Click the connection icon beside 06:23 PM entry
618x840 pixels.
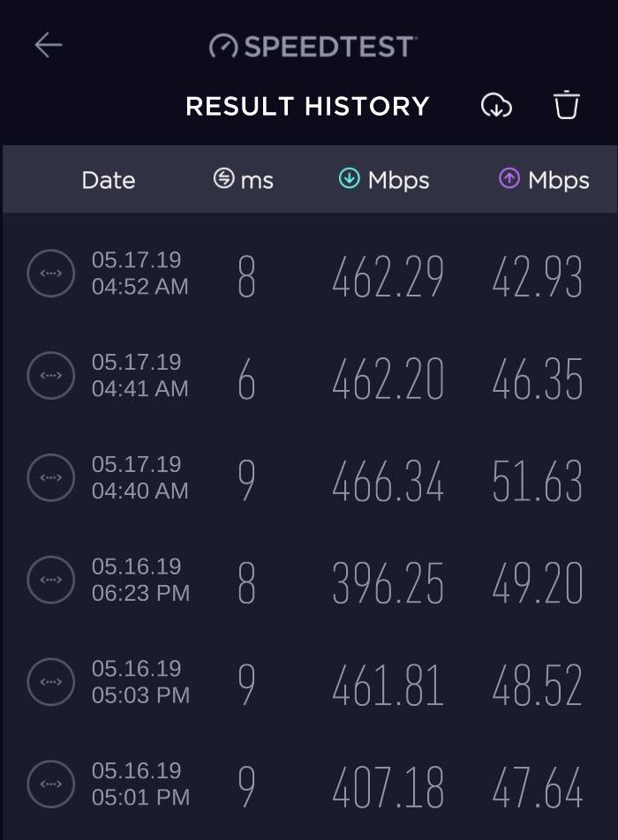point(49,581)
